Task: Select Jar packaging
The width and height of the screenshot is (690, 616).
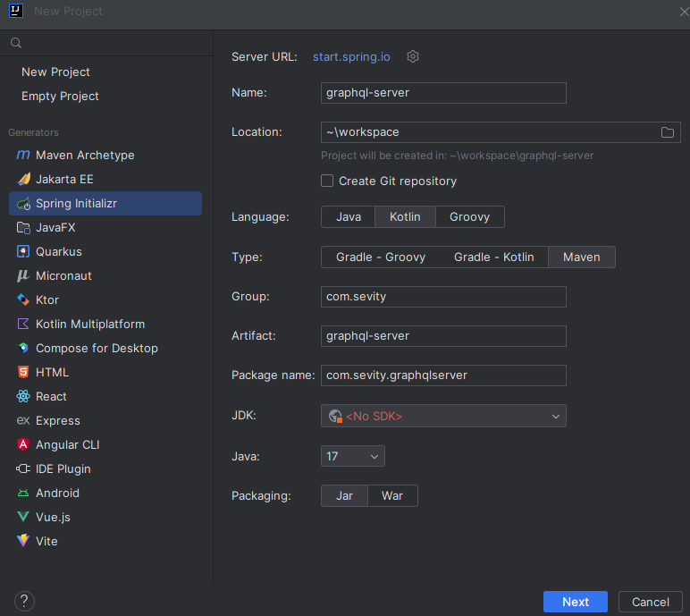Action: click(x=345, y=496)
